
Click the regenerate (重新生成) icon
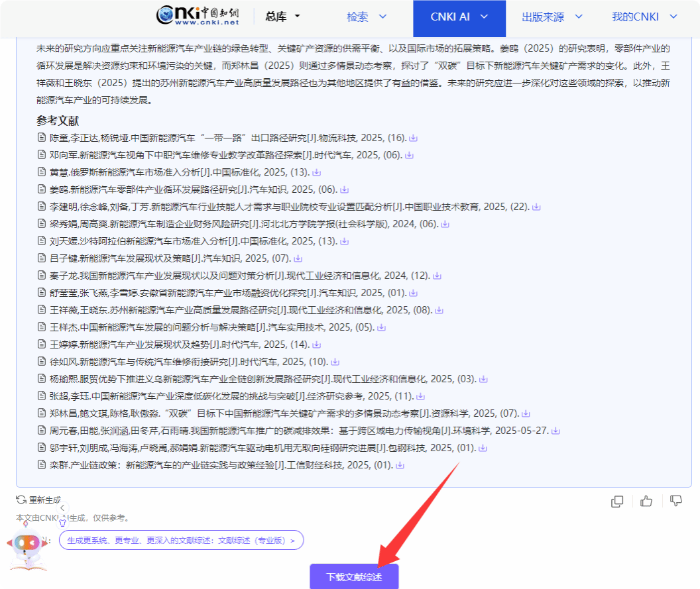pyautogui.click(x=22, y=500)
